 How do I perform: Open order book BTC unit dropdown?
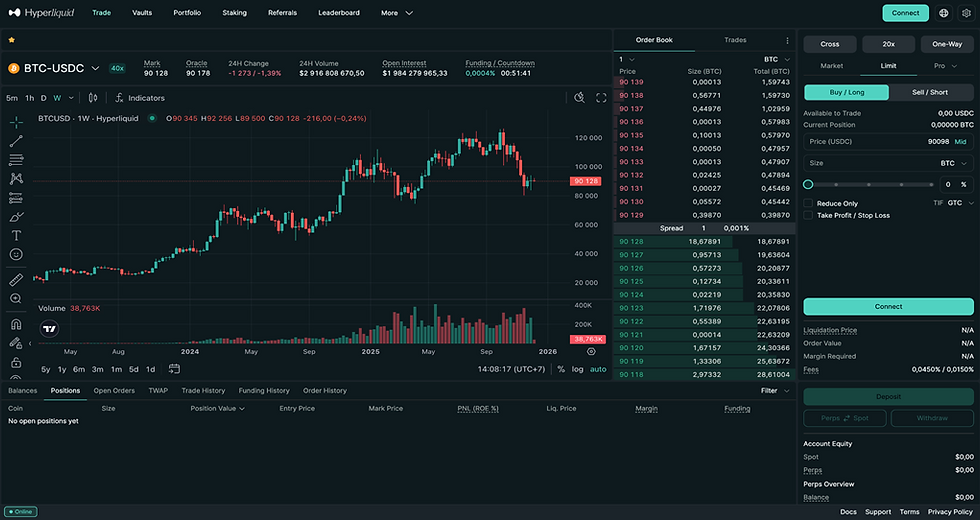[x=777, y=59]
